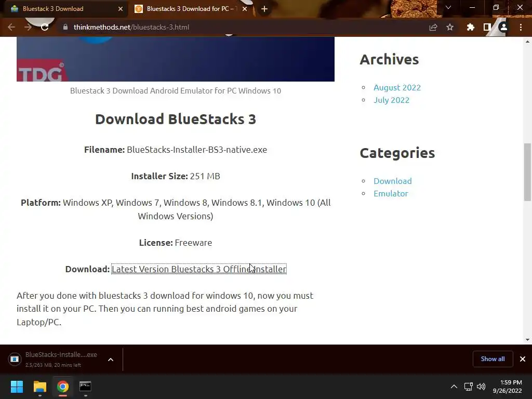Image resolution: width=532 pixels, height=399 pixels.
Task: Click image caption Bluestack 3 Download Android Emulator
Action: pyautogui.click(x=176, y=91)
